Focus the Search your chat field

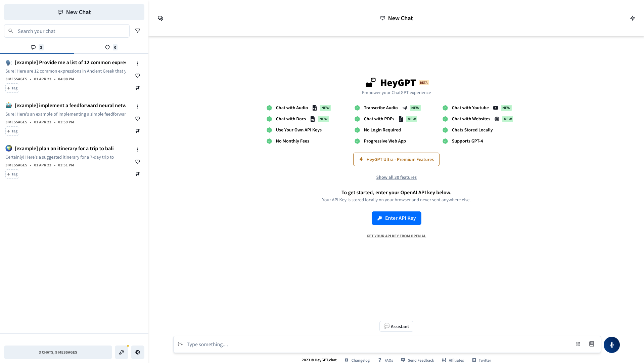click(71, 31)
